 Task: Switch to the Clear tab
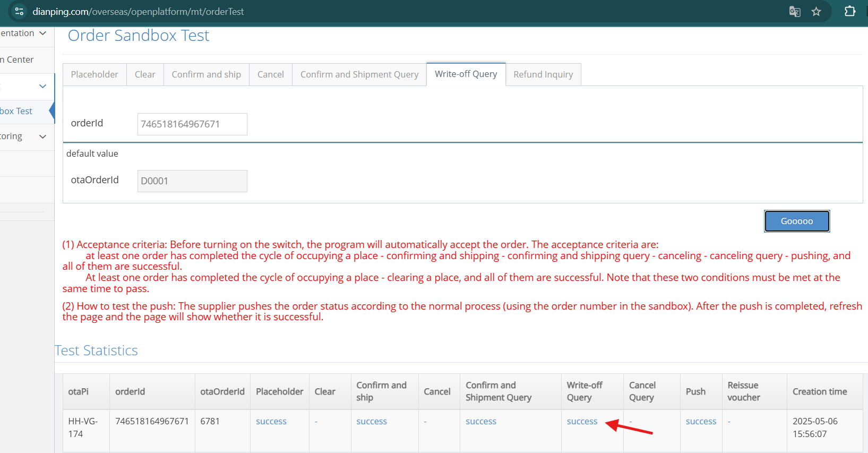(x=145, y=74)
